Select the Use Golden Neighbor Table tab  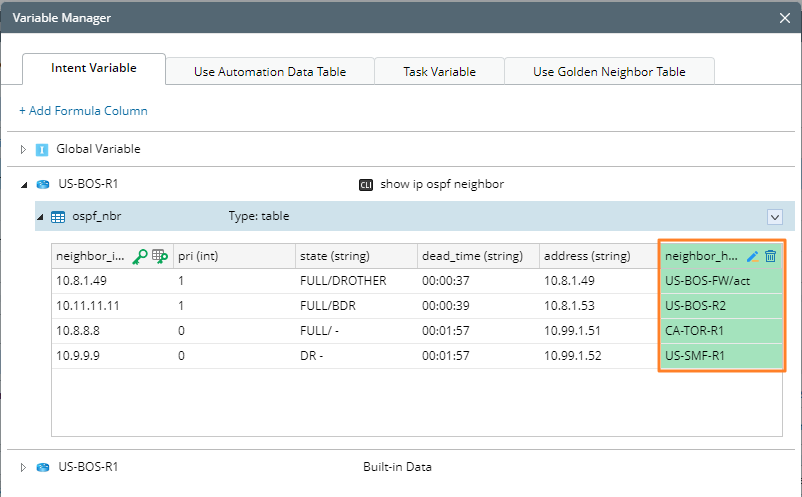[609, 71]
